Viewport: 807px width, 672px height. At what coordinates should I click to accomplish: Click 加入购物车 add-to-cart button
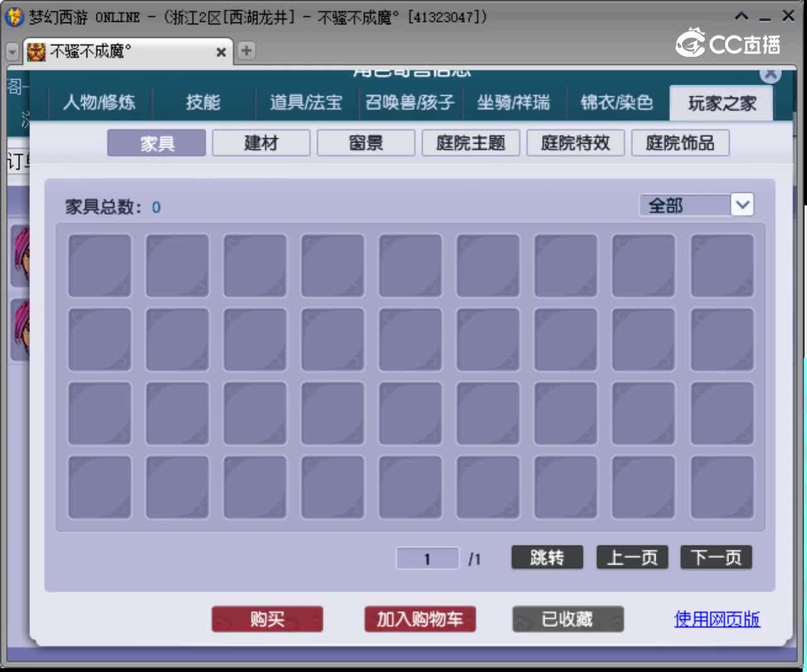pyautogui.click(x=420, y=619)
